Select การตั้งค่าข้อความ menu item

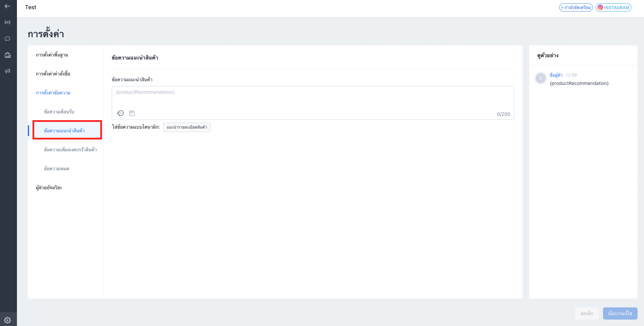coord(53,93)
